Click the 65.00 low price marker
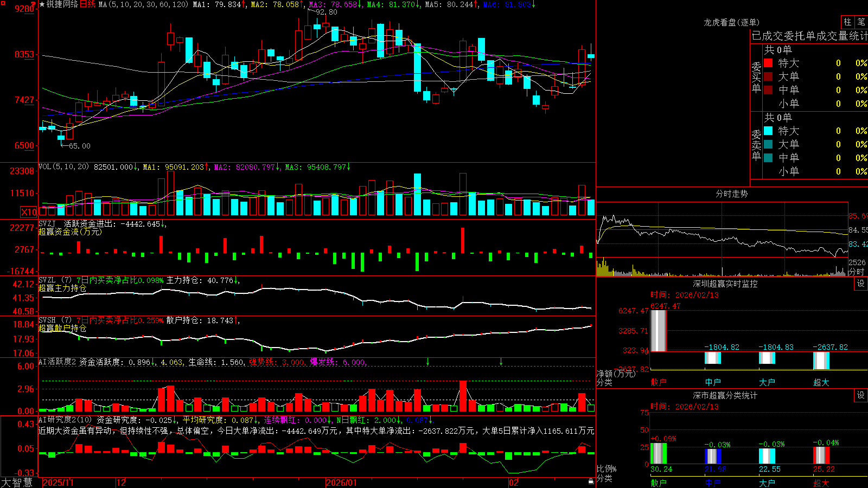The height and width of the screenshot is (488, 868). (80, 146)
